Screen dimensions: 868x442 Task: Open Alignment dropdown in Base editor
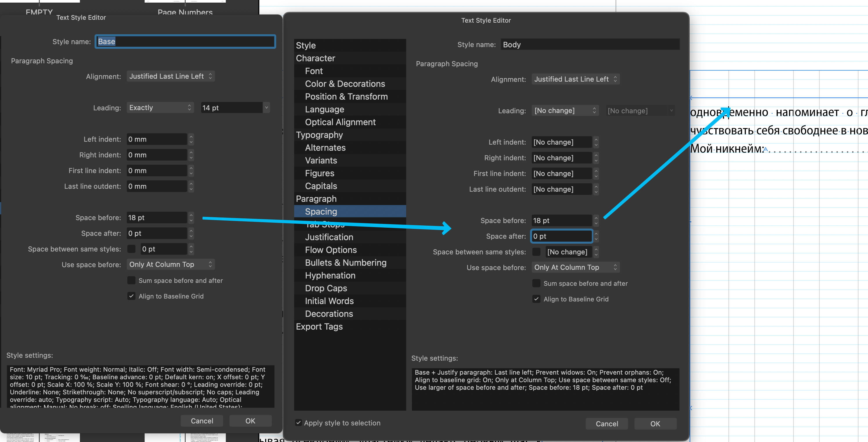pyautogui.click(x=171, y=76)
